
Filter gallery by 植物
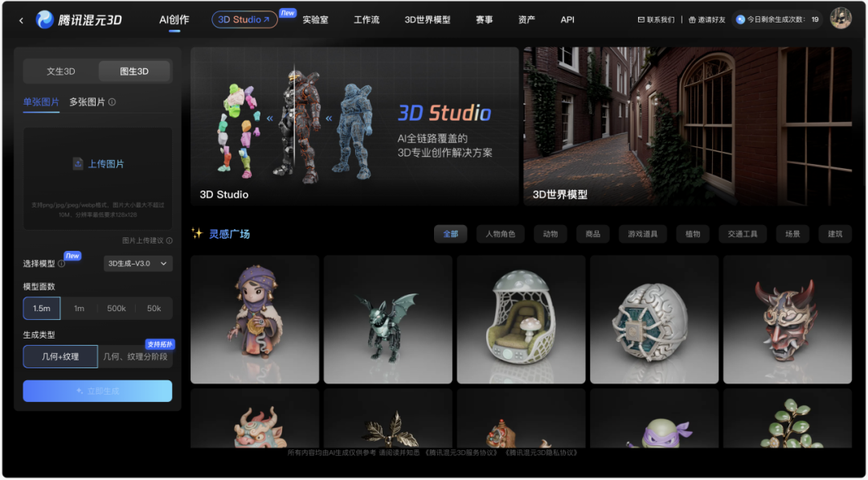pyautogui.click(x=693, y=234)
